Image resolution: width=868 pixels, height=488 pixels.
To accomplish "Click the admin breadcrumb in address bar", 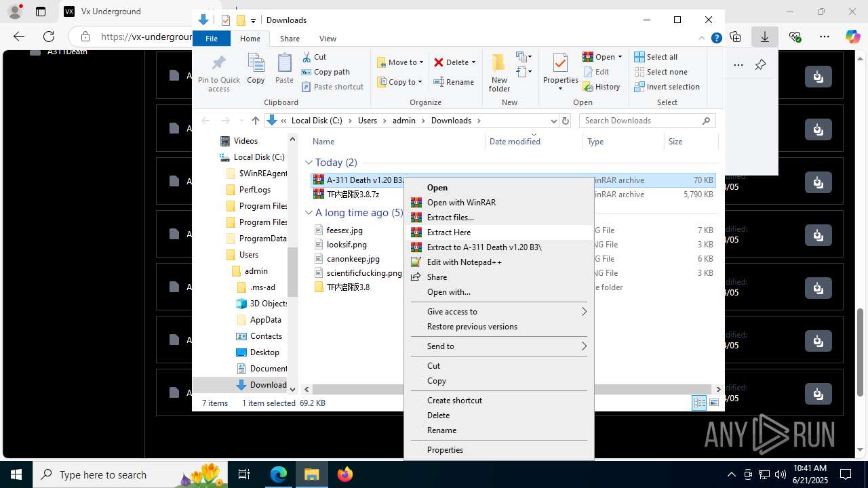I will pos(403,121).
